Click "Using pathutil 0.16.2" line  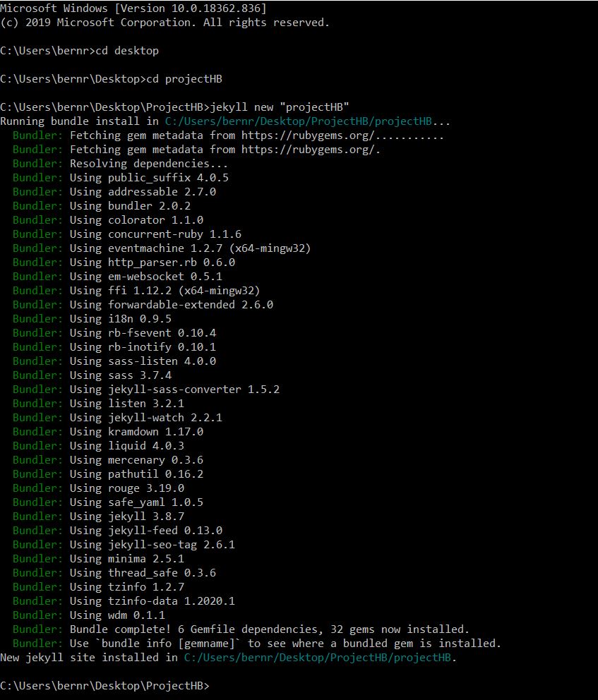[x=108, y=474]
